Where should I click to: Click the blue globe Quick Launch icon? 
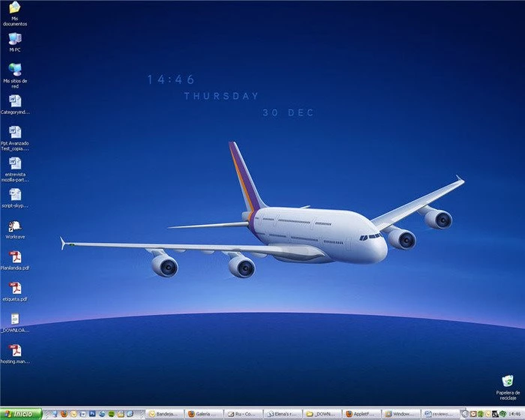[x=102, y=414]
